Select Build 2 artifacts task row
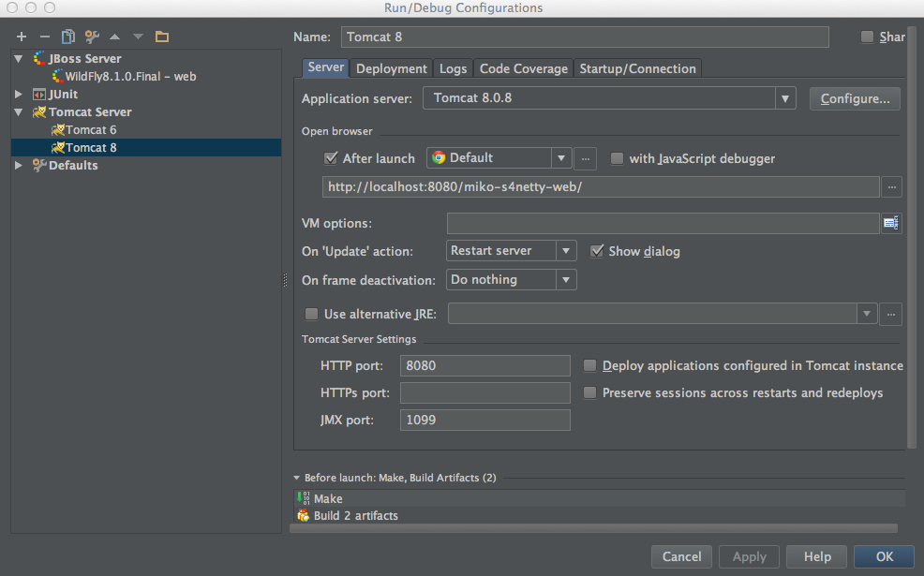 pos(599,515)
